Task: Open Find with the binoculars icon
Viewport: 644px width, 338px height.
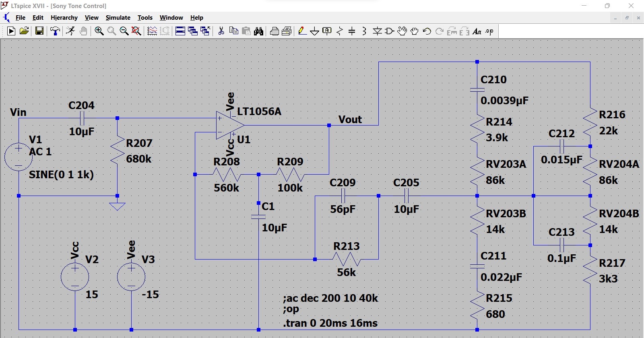Action: [258, 31]
